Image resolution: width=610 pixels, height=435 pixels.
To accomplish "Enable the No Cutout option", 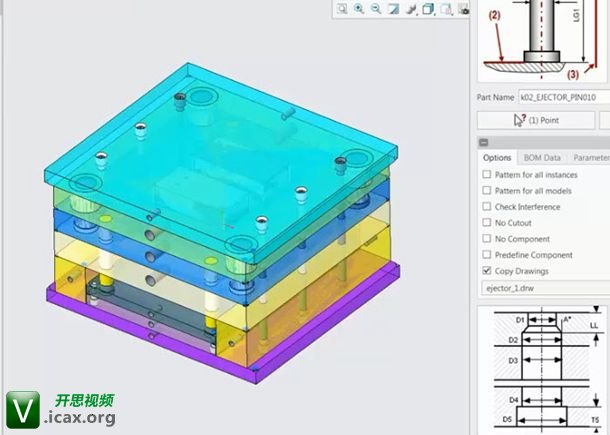I will point(487,223).
